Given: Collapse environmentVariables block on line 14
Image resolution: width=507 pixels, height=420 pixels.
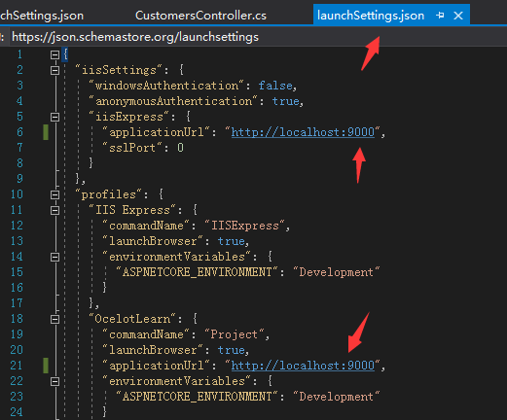Looking at the screenshot, I should tap(54, 257).
